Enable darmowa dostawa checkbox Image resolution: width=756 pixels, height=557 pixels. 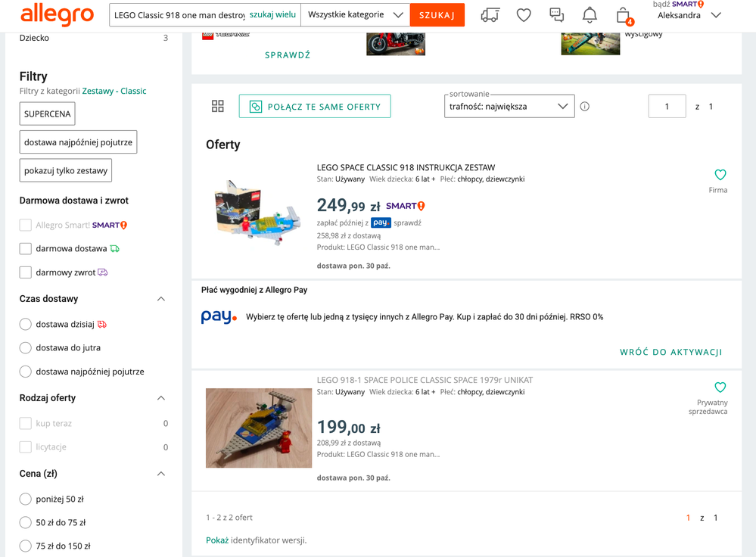pyautogui.click(x=26, y=249)
